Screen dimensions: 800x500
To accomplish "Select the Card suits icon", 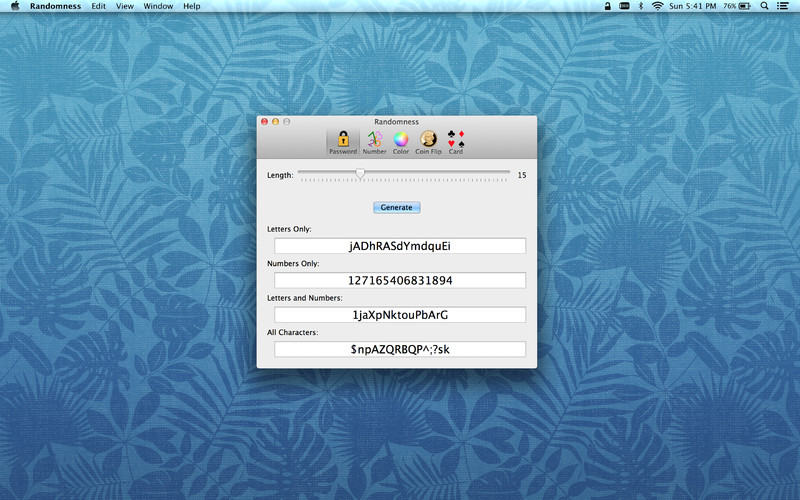I will (456, 140).
